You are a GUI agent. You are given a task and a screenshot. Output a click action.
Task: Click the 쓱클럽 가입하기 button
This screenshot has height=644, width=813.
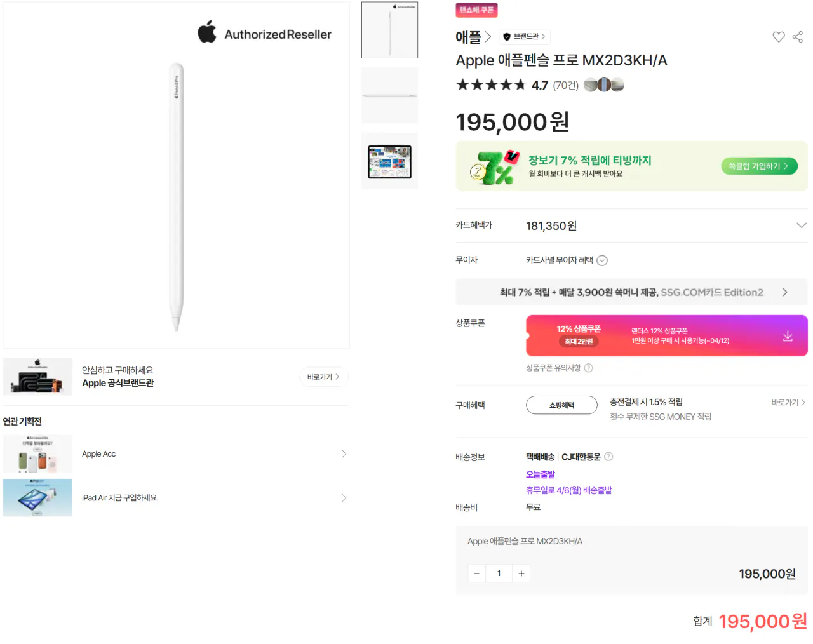click(758, 165)
